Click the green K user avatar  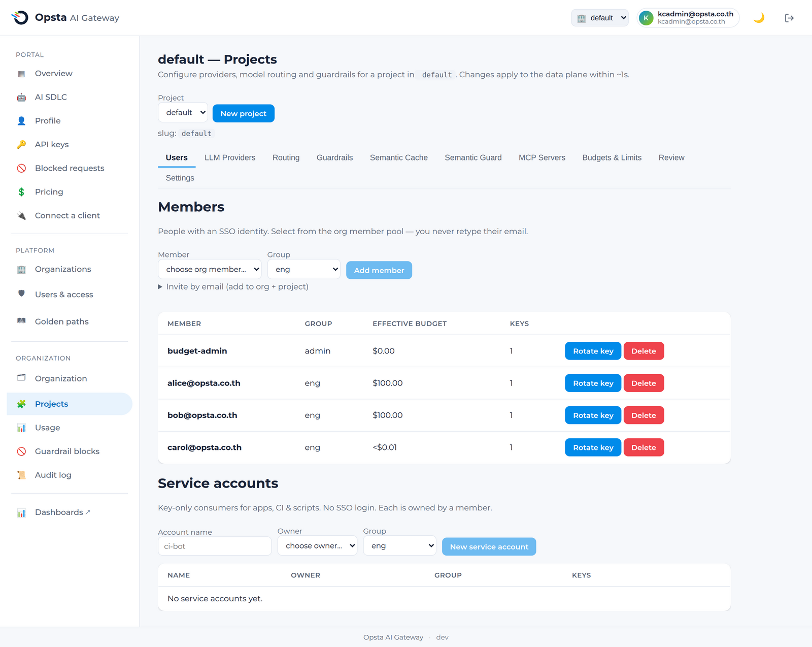646,18
